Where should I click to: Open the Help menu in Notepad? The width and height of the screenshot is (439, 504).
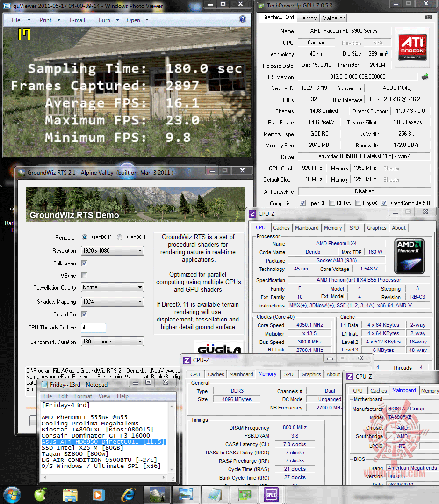122,396
